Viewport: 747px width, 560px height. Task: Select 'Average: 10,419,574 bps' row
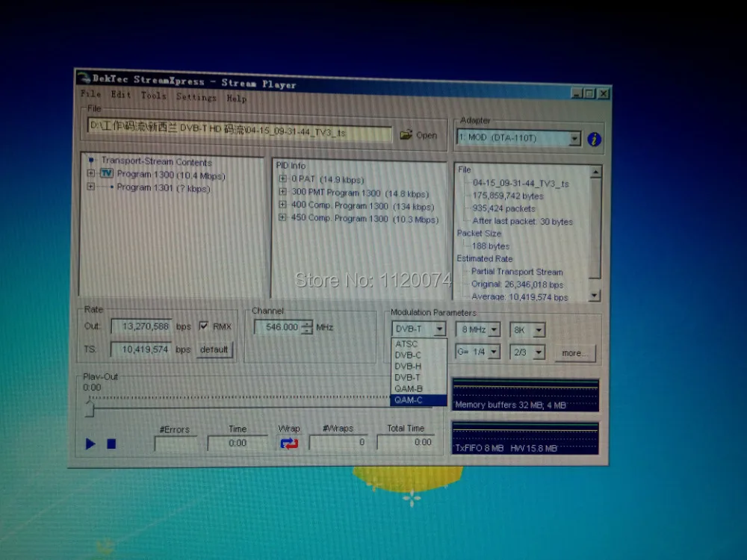[x=519, y=296]
